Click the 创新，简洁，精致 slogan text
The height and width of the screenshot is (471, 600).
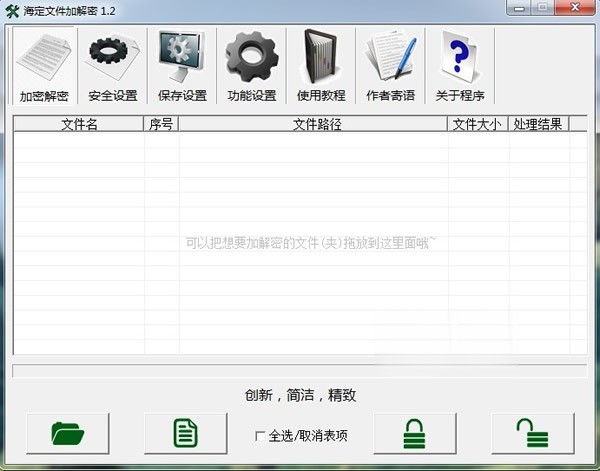click(300, 395)
